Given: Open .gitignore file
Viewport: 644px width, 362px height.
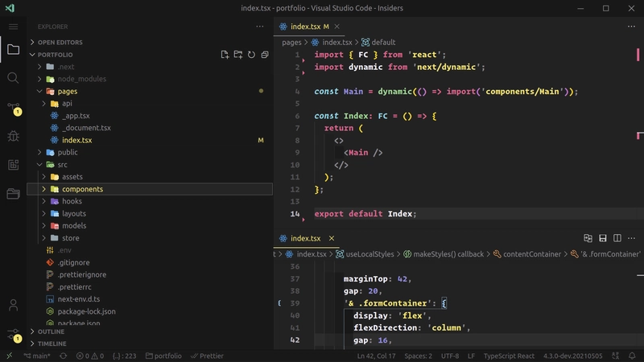Looking at the screenshot, I should (73, 262).
